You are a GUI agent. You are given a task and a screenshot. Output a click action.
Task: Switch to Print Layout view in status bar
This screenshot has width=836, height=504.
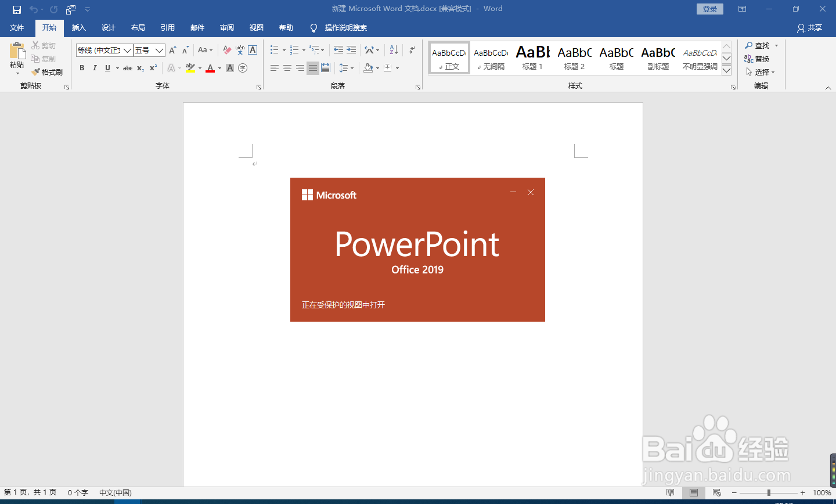694,492
